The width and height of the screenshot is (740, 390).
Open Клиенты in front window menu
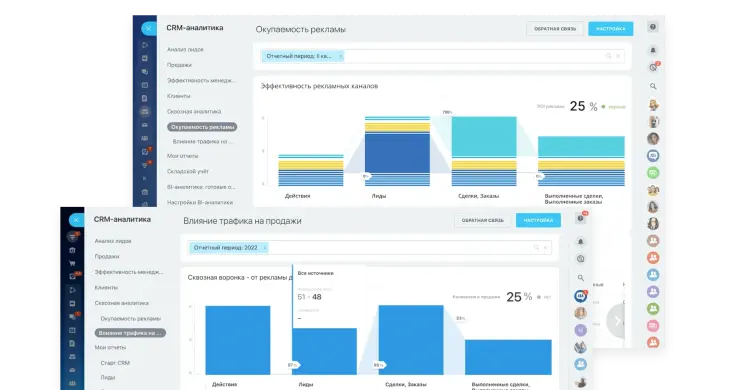point(106,288)
